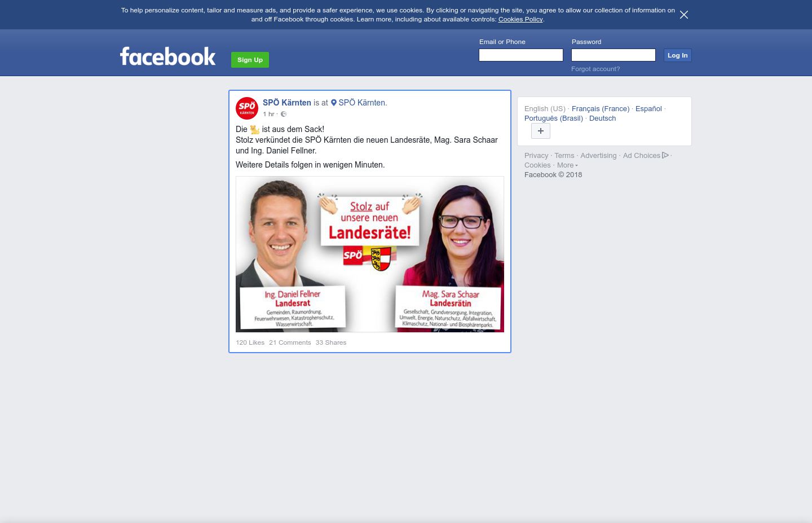This screenshot has width=812, height=523.
Task: Open the Forgot account link
Action: [x=595, y=69]
